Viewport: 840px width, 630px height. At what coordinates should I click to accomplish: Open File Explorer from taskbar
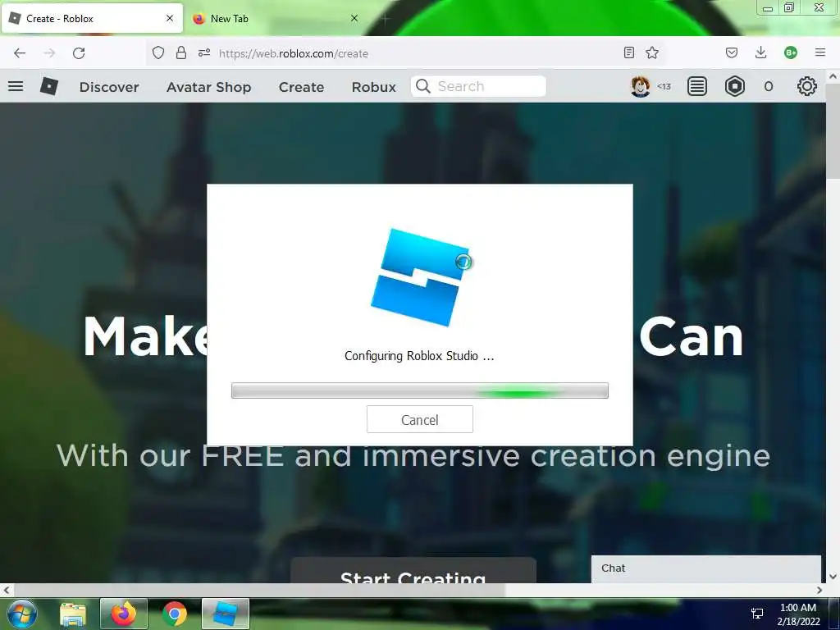73,614
